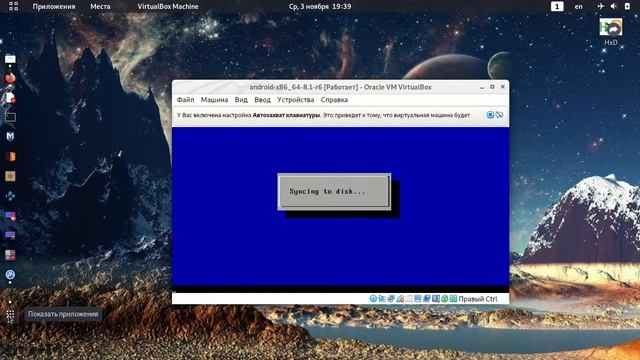640x360 pixels.
Task: Launch the blue M shield app in the dock
Action: 10,136
